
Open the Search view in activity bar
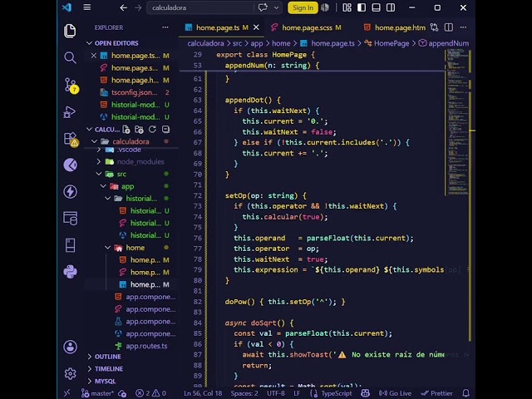[x=70, y=57]
